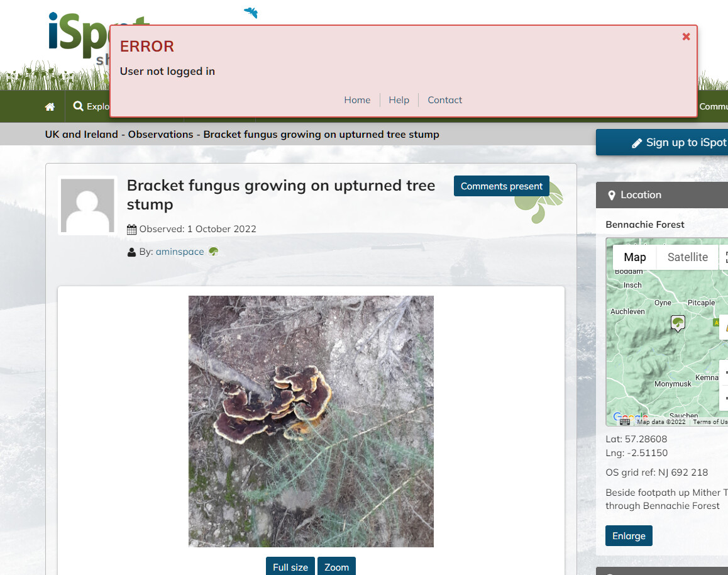Close the error popup with the red X
This screenshot has width=728, height=575.
pos(686,36)
